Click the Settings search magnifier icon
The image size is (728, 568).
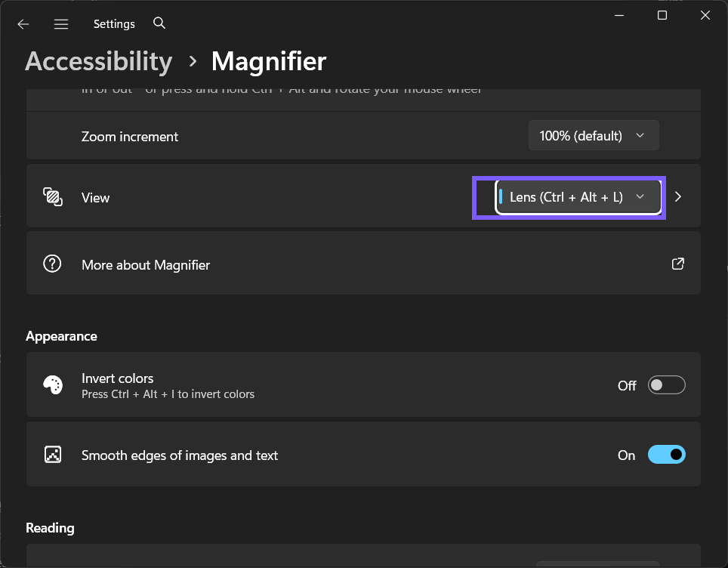tap(159, 23)
